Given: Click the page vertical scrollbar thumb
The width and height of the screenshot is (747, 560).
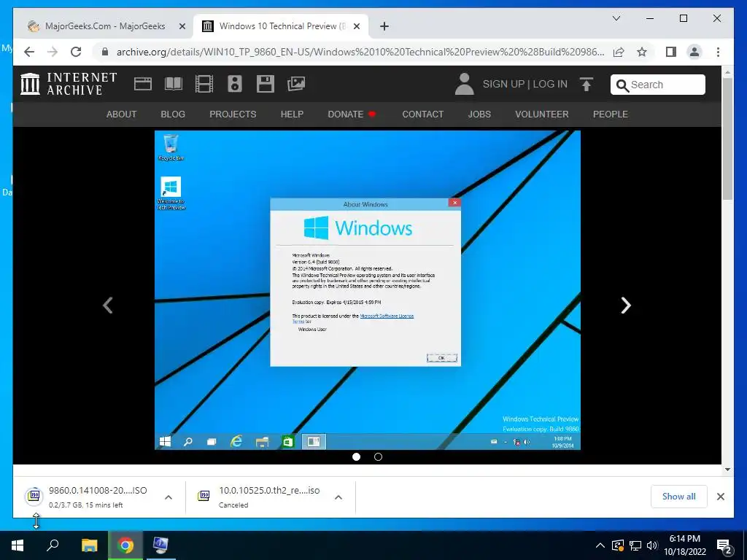Looking at the screenshot, I should (x=727, y=138).
